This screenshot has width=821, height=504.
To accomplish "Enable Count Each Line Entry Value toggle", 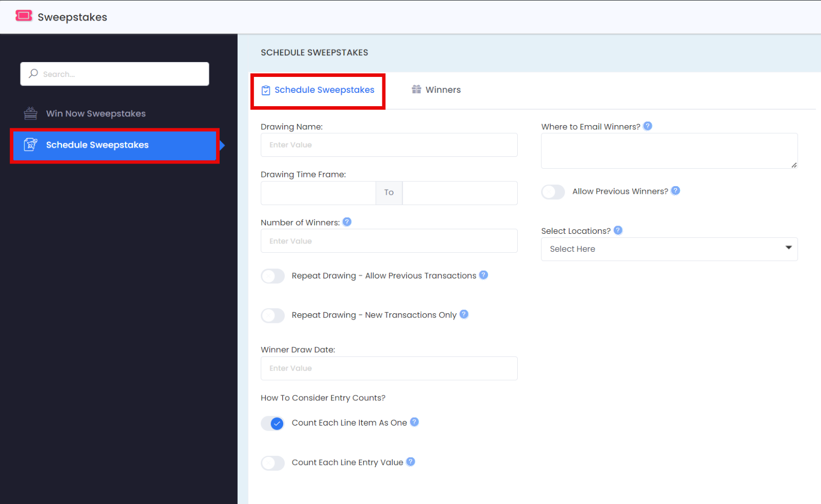I will 273,463.
